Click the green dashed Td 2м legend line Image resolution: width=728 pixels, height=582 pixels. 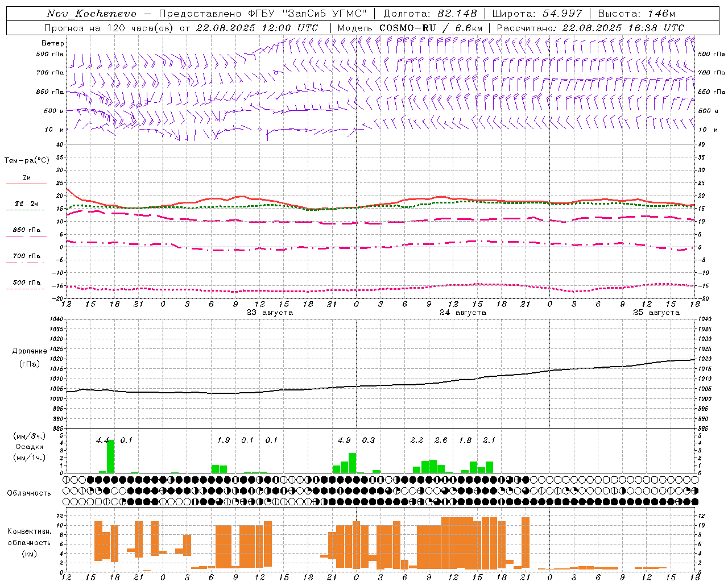tap(25, 210)
